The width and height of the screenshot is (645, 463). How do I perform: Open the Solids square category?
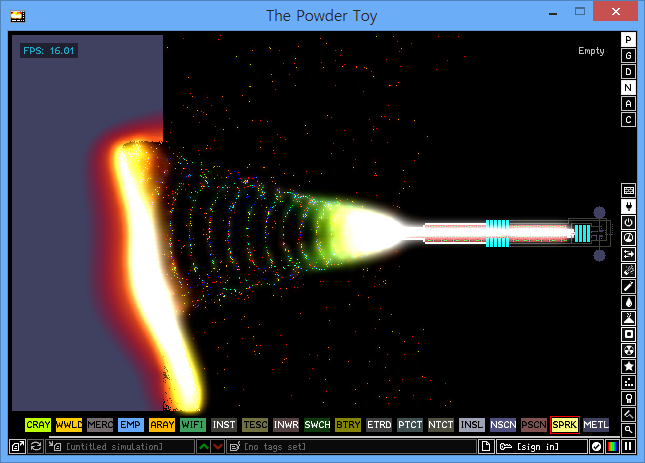point(628,335)
